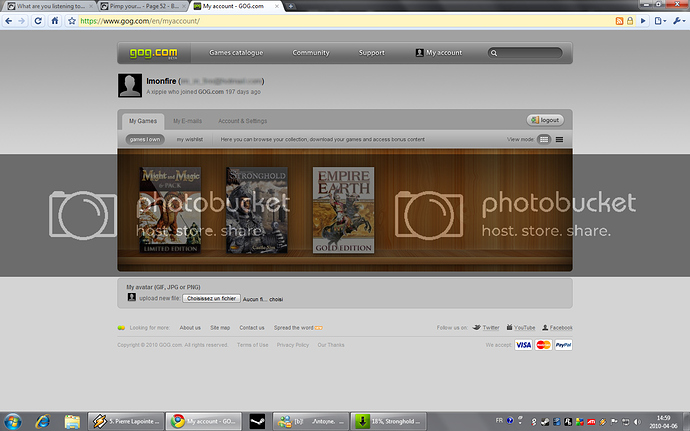Open the Chrome page menu dropdown
The image size is (690, 431).
coord(660,21)
